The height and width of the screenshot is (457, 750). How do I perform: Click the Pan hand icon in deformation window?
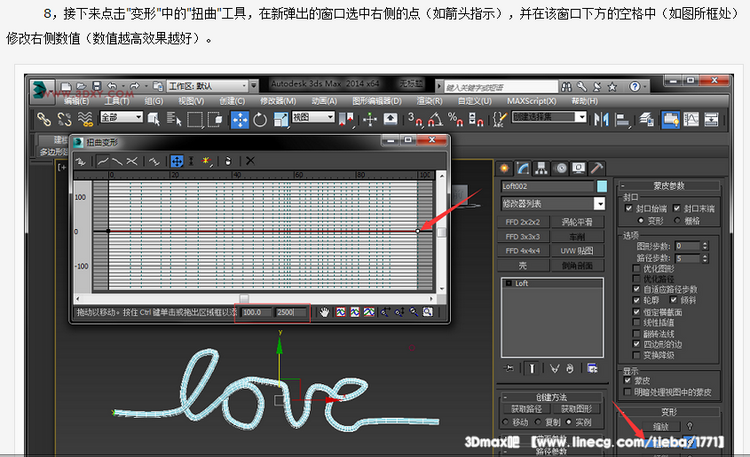(x=325, y=312)
